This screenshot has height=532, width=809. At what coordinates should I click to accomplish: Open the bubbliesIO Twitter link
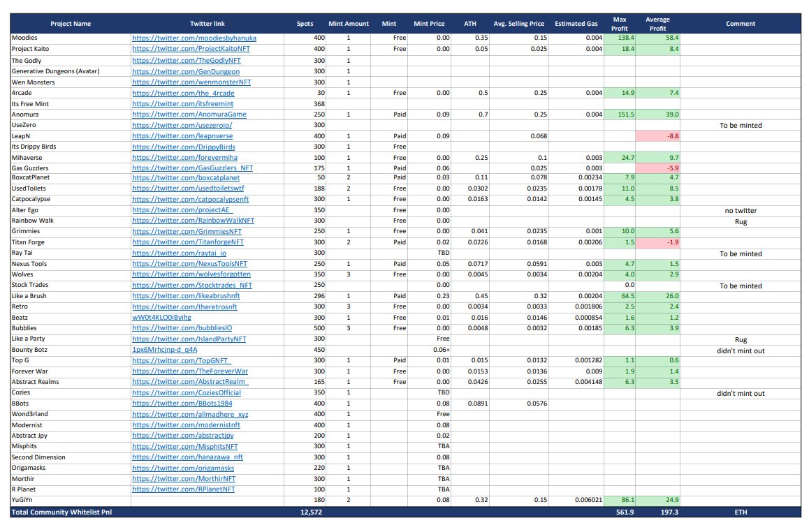pos(182,328)
